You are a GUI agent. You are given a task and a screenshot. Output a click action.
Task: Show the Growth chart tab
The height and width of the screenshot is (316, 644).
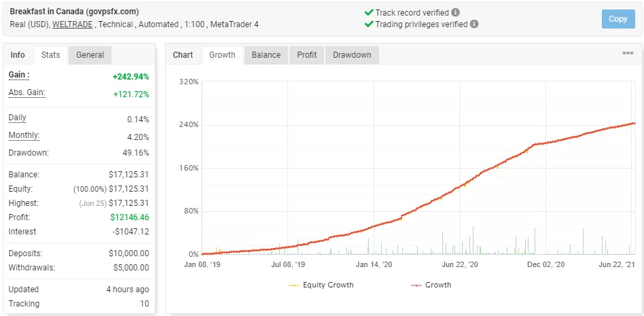pyautogui.click(x=222, y=55)
